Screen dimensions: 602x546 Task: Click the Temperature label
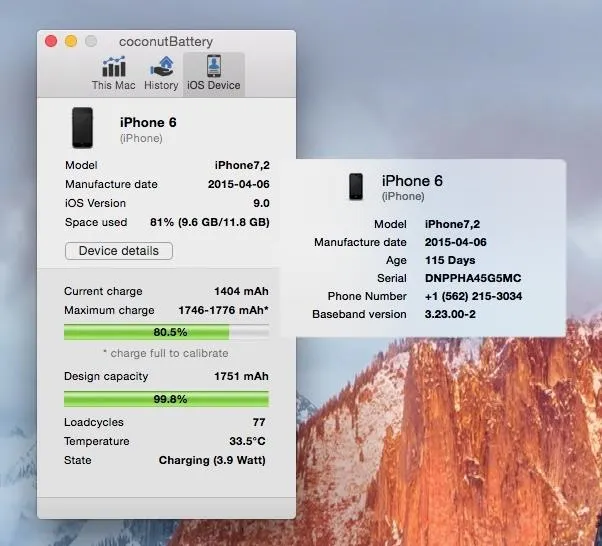[x=97, y=441]
